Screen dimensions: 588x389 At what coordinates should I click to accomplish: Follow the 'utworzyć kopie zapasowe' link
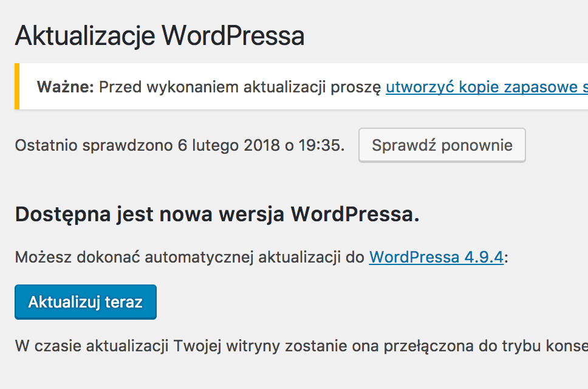(487, 87)
